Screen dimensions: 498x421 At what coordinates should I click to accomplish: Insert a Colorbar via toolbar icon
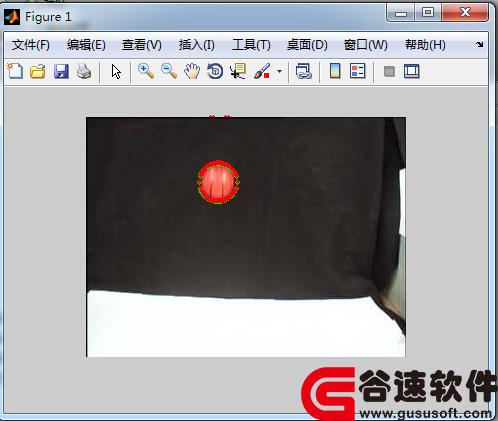(x=335, y=71)
